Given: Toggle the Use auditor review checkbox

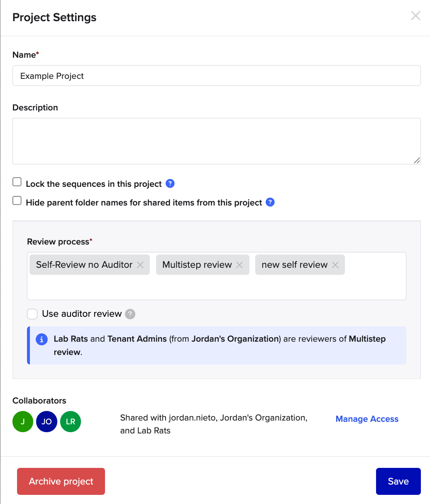Looking at the screenshot, I should [x=32, y=314].
